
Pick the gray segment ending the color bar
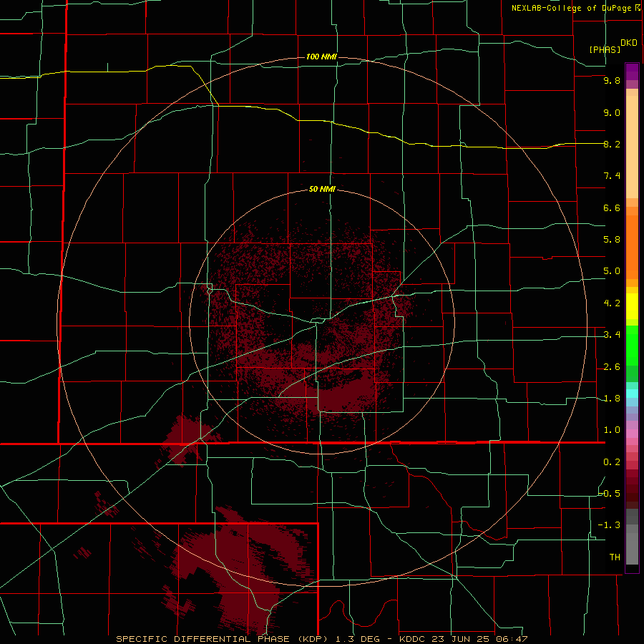tap(632, 548)
